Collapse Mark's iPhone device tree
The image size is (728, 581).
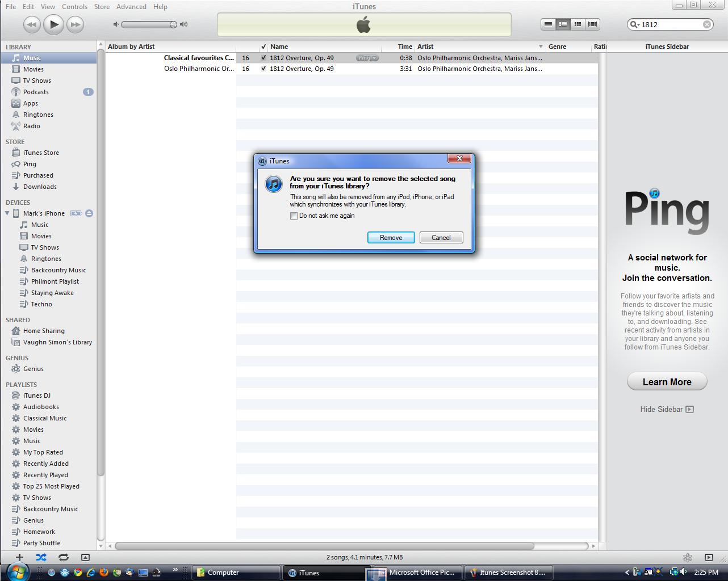[7, 213]
